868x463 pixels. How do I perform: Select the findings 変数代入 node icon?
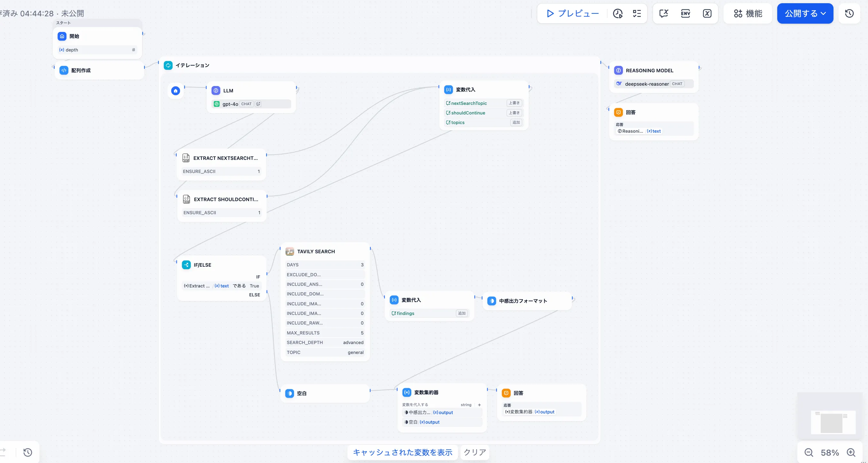pos(394,300)
